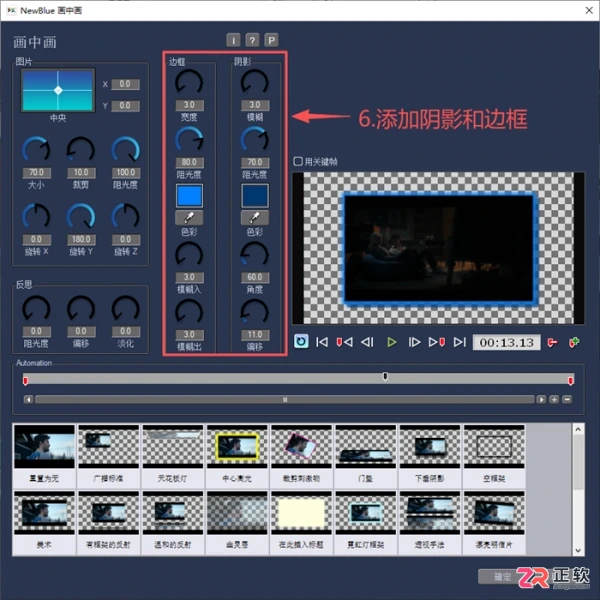Toggle the loop playback icon
The image size is (600, 600).
pos(301,341)
